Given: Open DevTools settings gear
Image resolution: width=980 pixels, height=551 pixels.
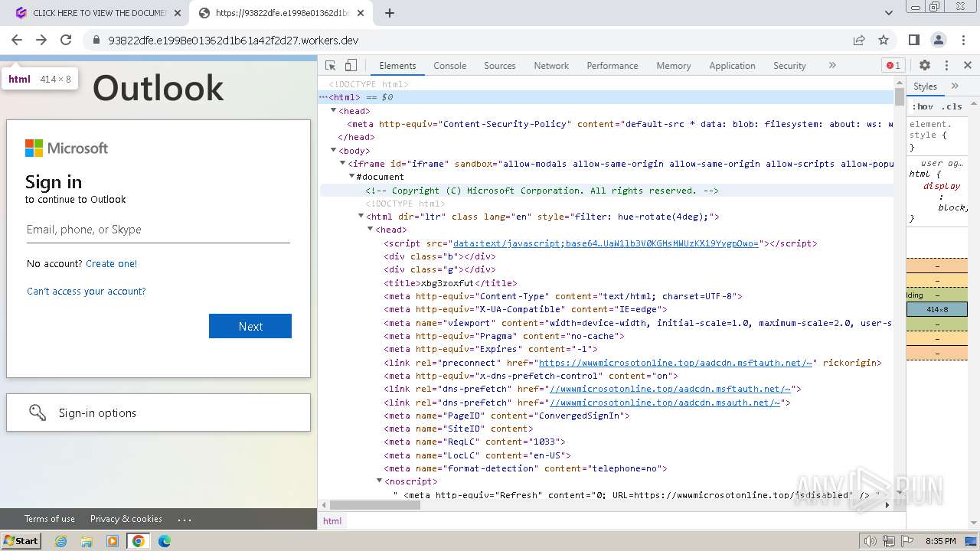Looking at the screenshot, I should tap(925, 66).
